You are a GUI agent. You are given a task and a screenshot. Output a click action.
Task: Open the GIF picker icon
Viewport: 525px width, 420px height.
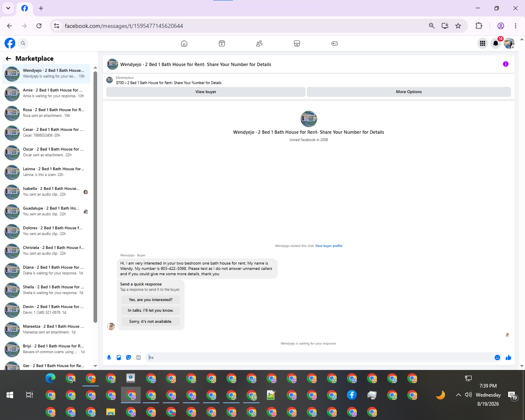click(x=139, y=358)
